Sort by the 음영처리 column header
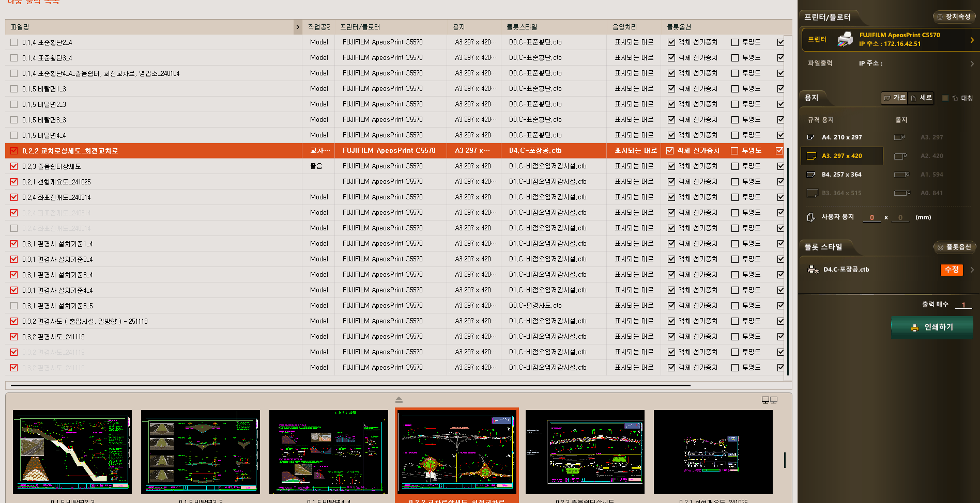Image resolution: width=980 pixels, height=503 pixels. [625, 27]
